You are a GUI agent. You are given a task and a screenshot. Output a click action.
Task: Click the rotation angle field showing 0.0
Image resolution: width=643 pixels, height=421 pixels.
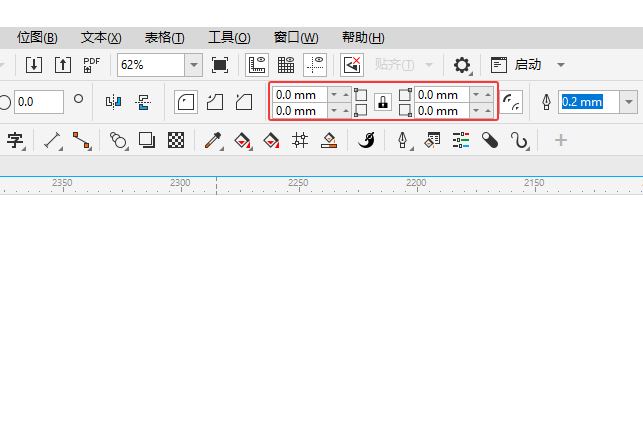pyautogui.click(x=39, y=102)
